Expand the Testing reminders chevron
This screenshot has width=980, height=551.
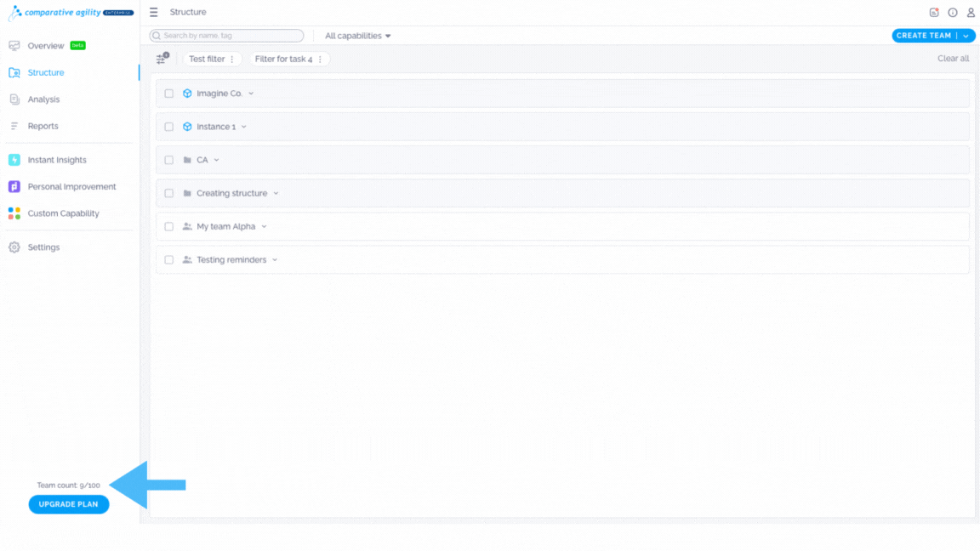click(275, 260)
